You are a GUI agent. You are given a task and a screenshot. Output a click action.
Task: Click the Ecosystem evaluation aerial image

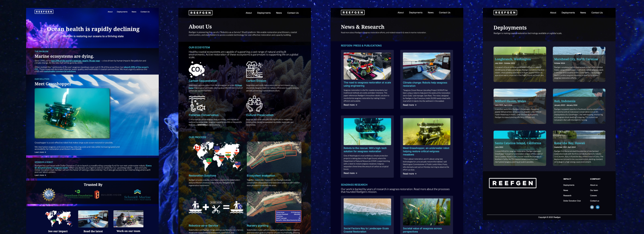(274, 157)
